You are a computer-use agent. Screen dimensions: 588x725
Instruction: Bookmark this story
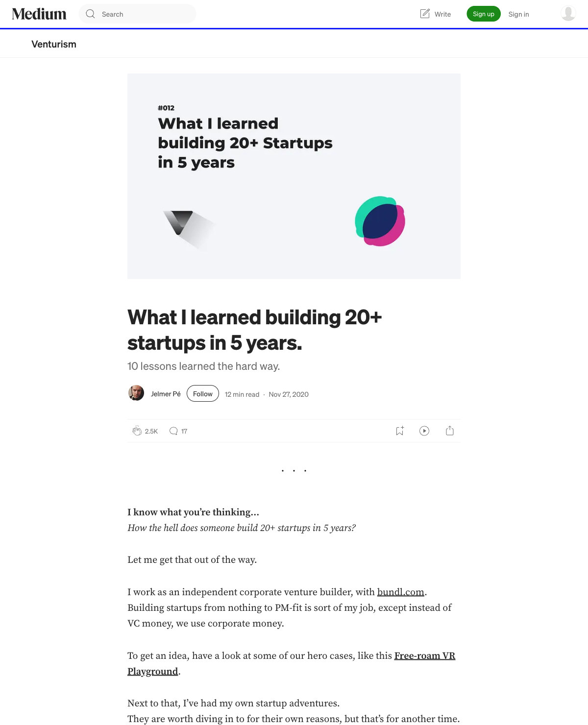click(x=400, y=431)
